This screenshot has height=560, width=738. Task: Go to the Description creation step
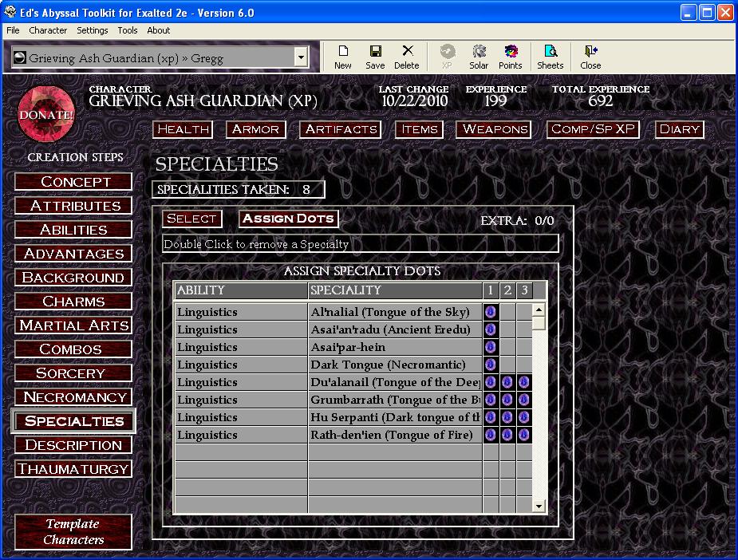click(73, 445)
